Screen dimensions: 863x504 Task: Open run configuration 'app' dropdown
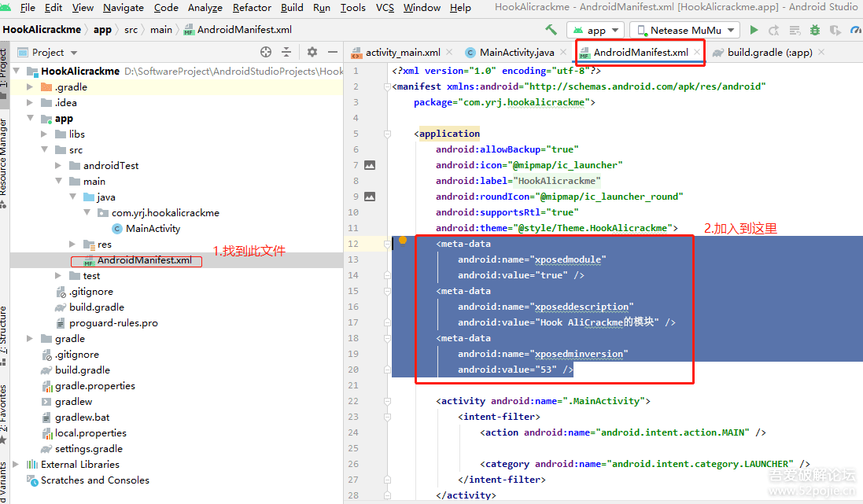pos(596,30)
